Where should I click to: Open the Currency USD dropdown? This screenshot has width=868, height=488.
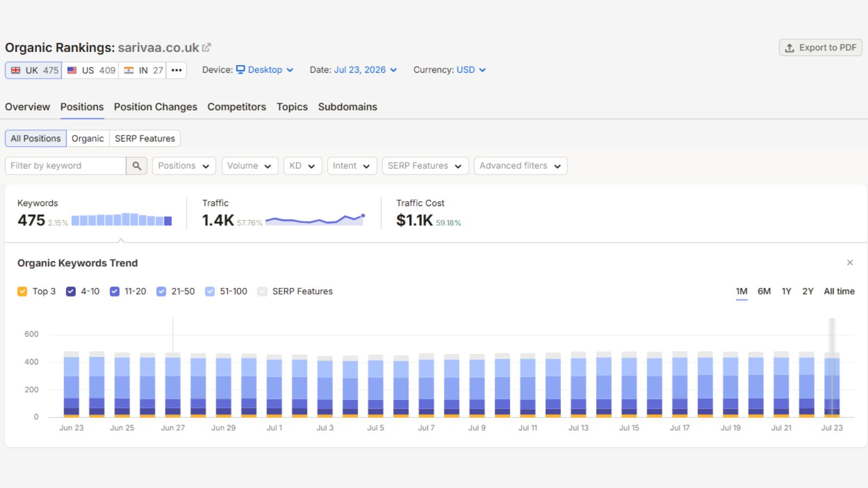(x=471, y=70)
